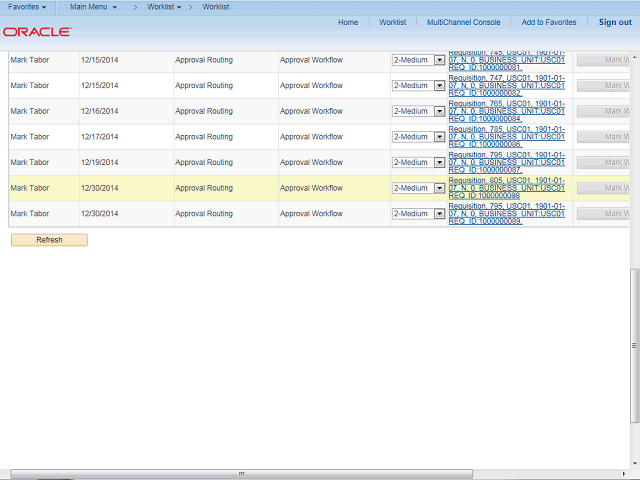Screen dimensions: 640x480
Task: Click Approval Routing in the 12/17/2014 row
Action: tap(204, 137)
